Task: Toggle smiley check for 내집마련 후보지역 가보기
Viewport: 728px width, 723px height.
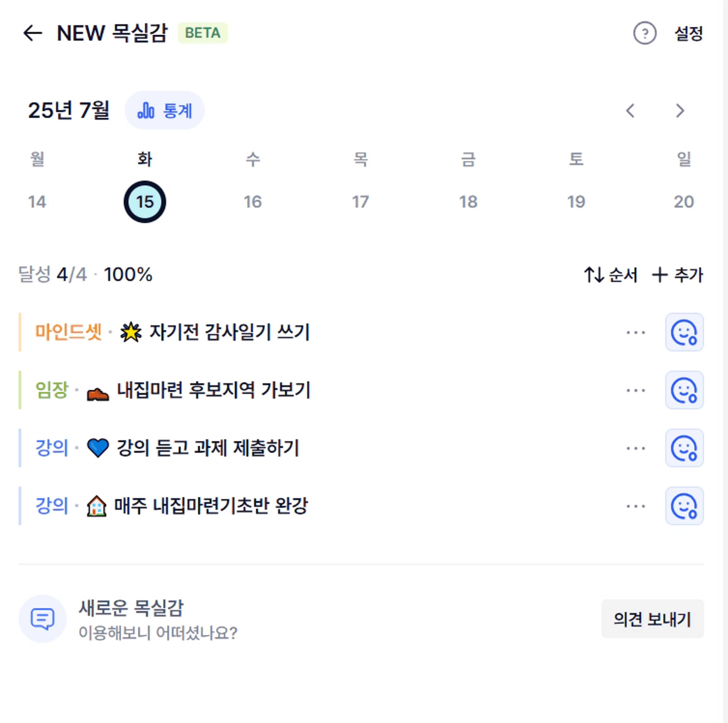Action: [x=684, y=390]
